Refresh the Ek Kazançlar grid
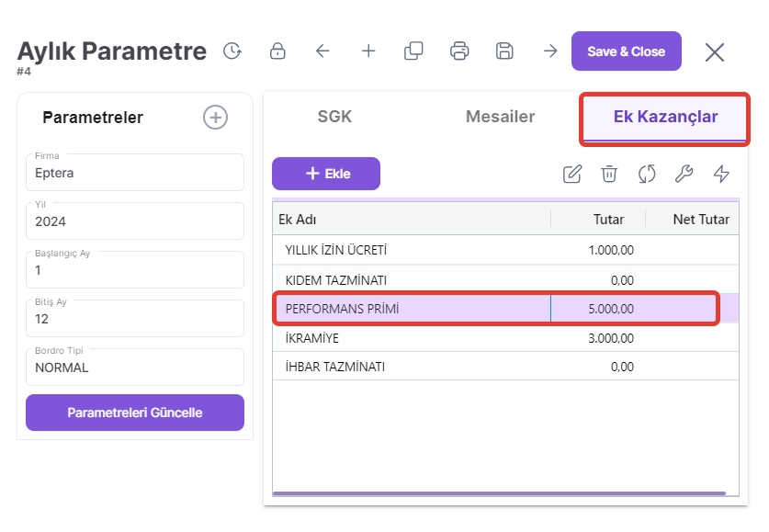This screenshot has height=532, width=769. [x=647, y=174]
